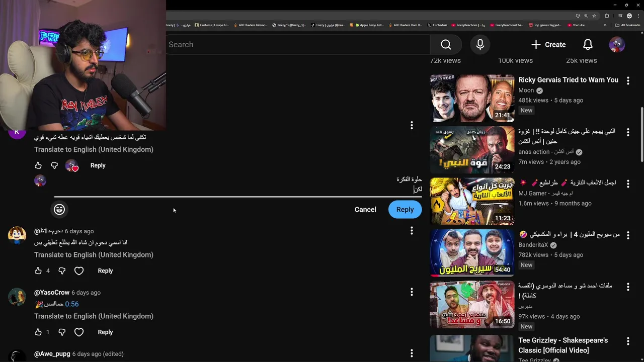This screenshot has width=644, height=362.
Task: Open the 16:50 video thumbnail
Action: tap(472, 305)
